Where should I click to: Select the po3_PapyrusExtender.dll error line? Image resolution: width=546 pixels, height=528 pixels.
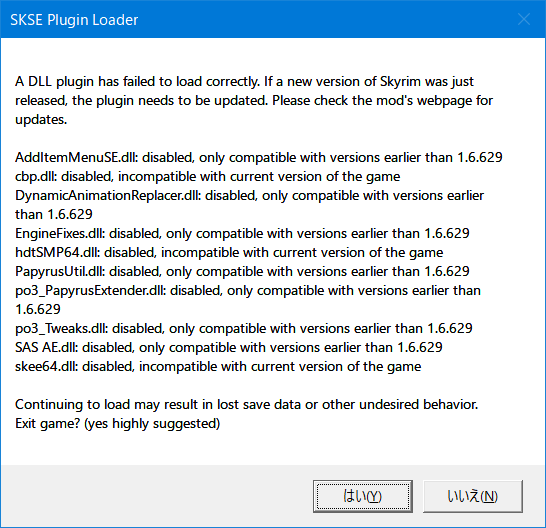(248, 300)
